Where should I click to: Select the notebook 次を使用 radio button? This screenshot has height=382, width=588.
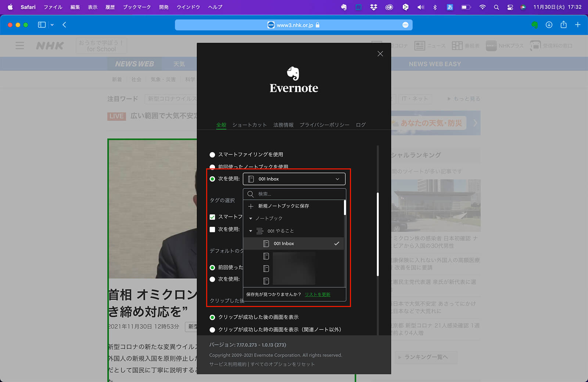212,179
